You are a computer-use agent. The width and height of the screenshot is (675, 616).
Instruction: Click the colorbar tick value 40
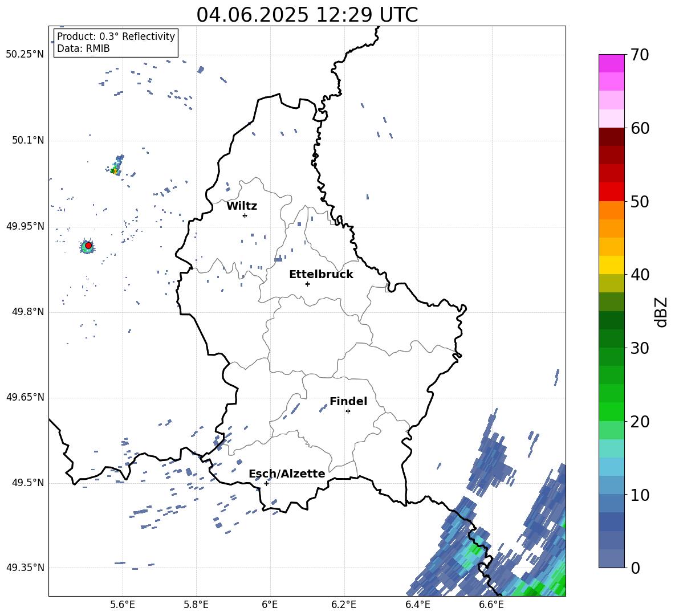(x=640, y=275)
